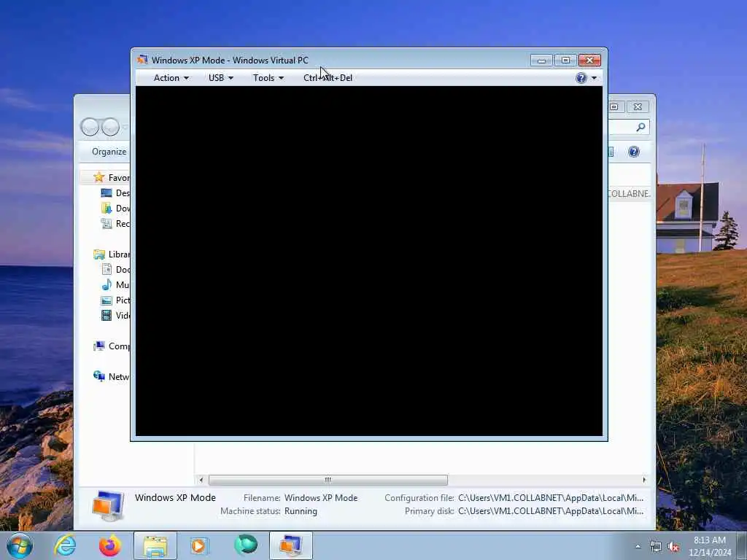
Task: Open Explorer window help icon
Action: (634, 152)
